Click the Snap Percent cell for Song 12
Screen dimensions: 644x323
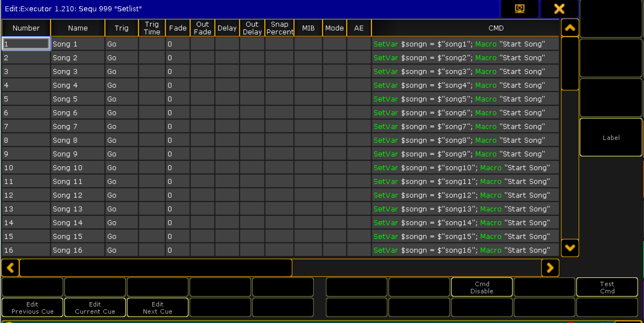[280, 195]
